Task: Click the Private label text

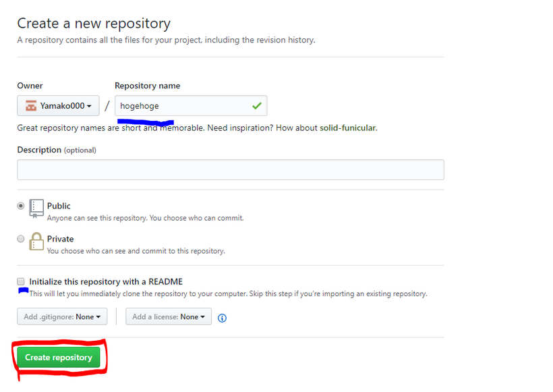Action: tap(60, 239)
